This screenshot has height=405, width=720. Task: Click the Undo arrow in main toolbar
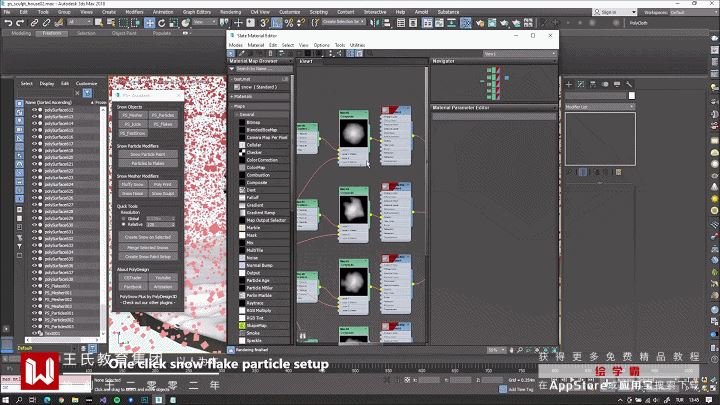pyautogui.click(x=8, y=22)
